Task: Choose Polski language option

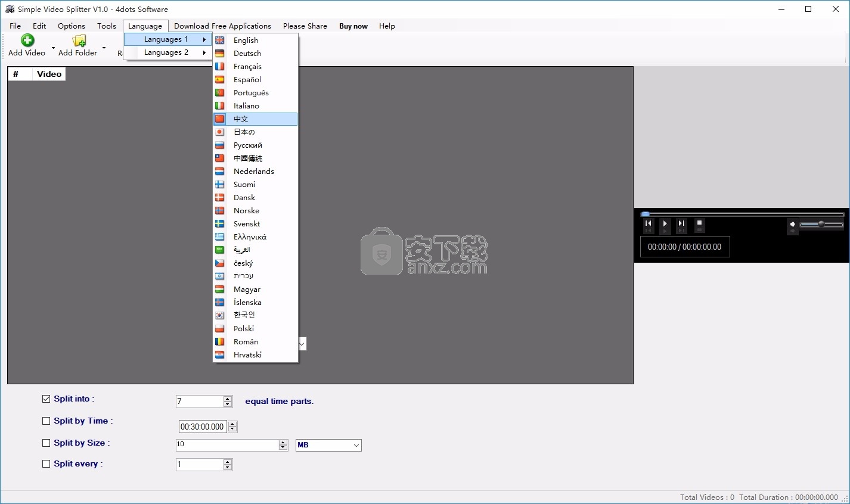Action: pyautogui.click(x=255, y=328)
